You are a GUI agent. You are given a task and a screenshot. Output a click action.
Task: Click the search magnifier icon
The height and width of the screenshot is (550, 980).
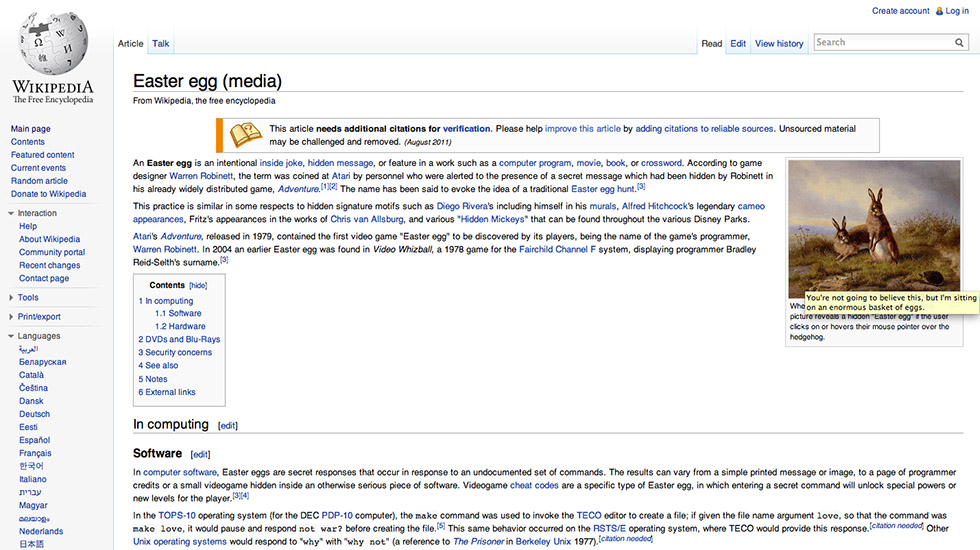coord(959,43)
